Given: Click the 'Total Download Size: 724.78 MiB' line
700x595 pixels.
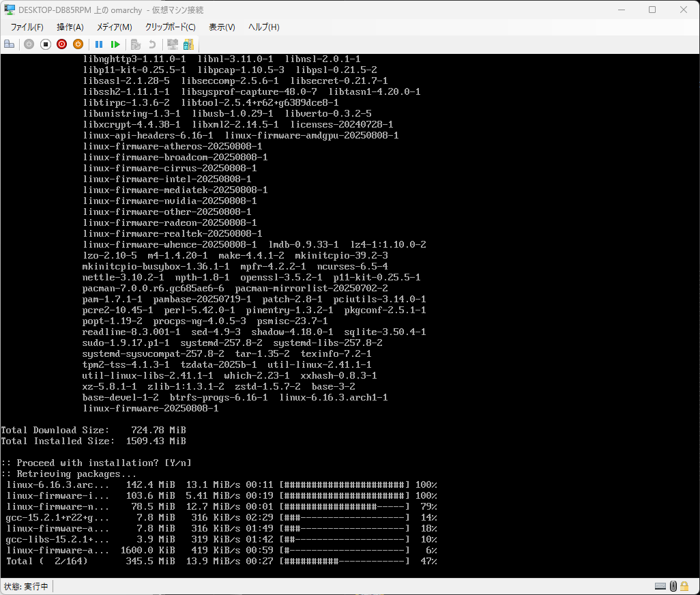Looking at the screenshot, I should pyautogui.click(x=93, y=430).
